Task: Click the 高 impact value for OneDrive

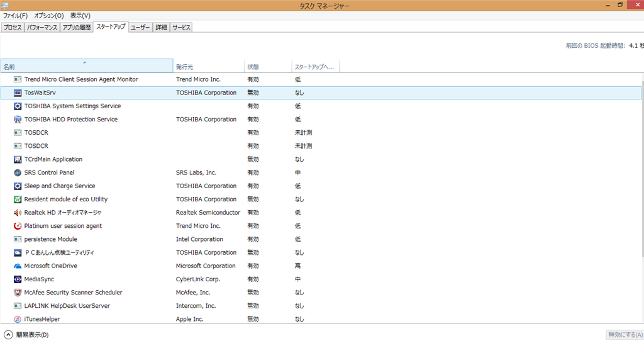Action: pos(297,266)
